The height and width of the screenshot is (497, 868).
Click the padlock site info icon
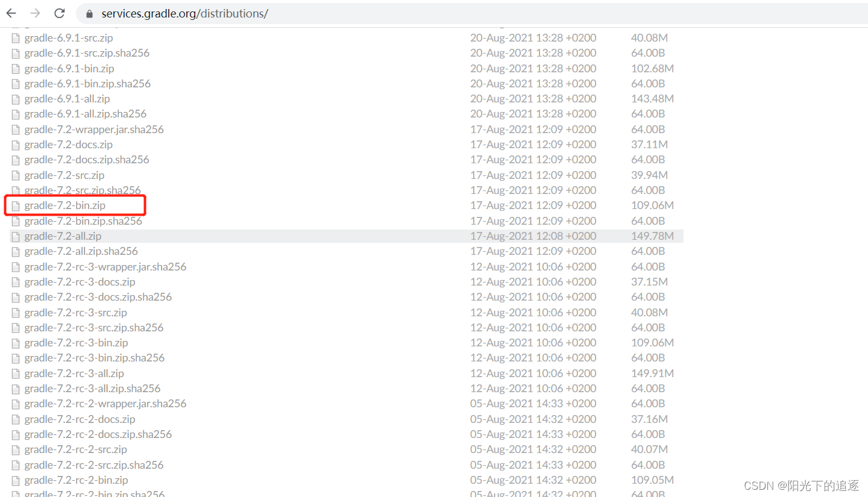pyautogui.click(x=90, y=14)
